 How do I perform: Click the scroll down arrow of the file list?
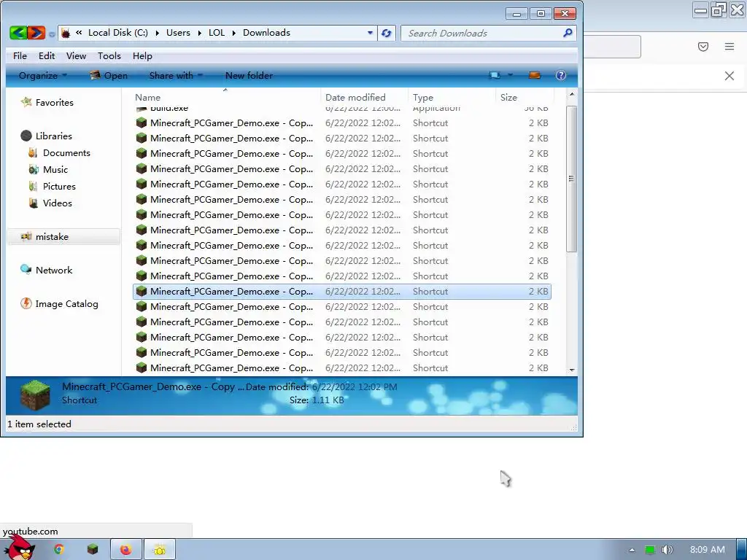point(572,370)
